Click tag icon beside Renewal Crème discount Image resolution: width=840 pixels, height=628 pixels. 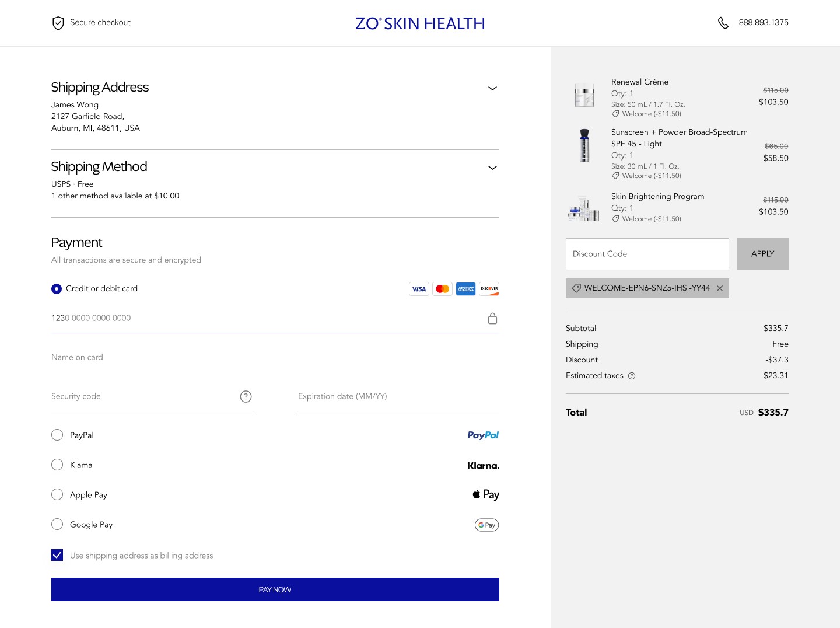(x=615, y=114)
